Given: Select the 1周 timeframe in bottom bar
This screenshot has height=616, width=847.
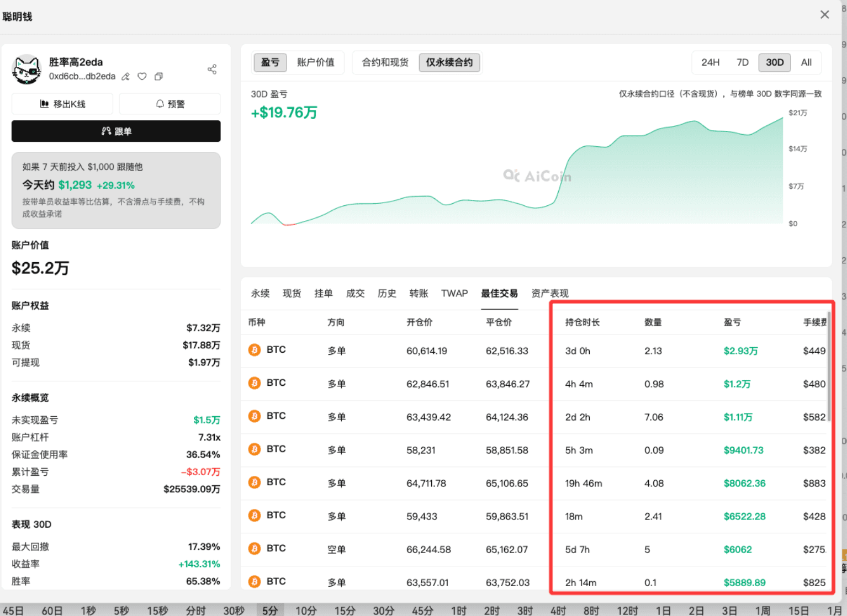Looking at the screenshot, I should [x=763, y=610].
